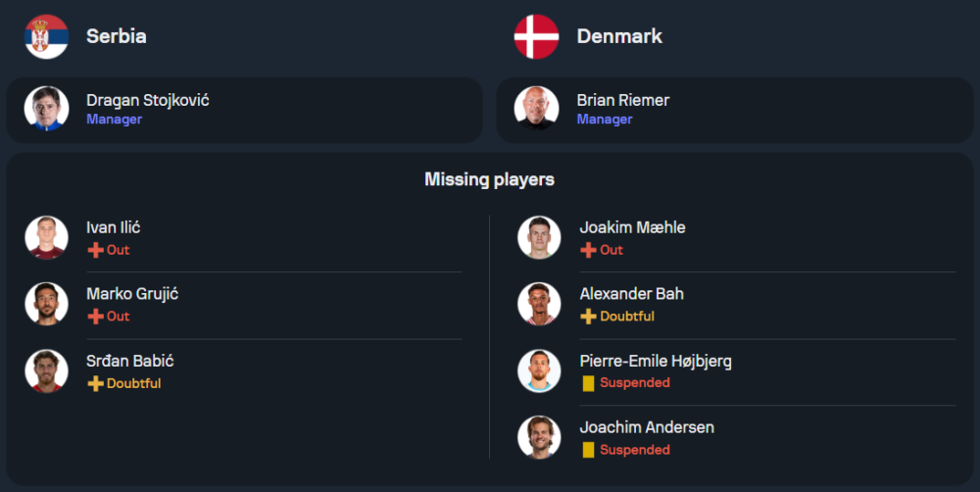Select the Brian Riemer name link
The image size is (980, 492).
click(623, 100)
